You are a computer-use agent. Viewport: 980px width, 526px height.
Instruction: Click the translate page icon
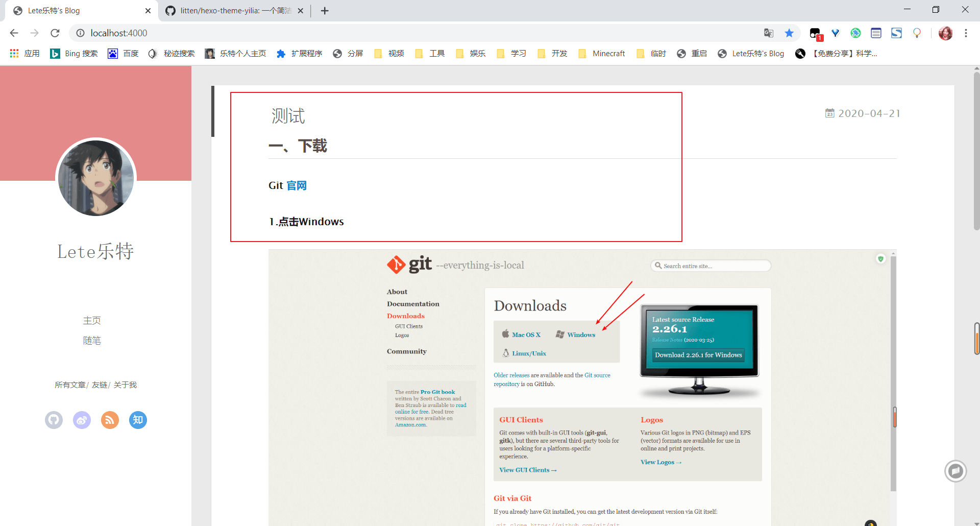[x=769, y=33]
